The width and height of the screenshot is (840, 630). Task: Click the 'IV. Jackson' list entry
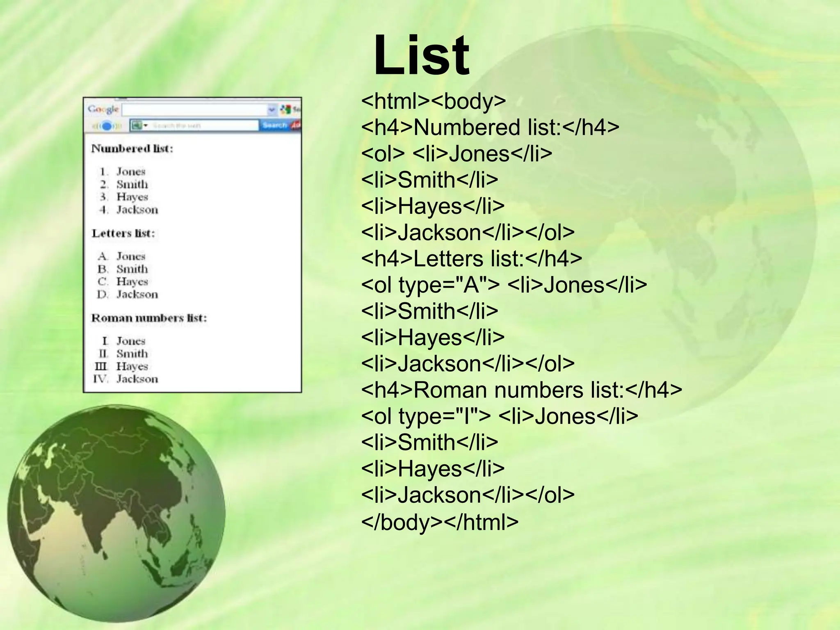(x=126, y=379)
